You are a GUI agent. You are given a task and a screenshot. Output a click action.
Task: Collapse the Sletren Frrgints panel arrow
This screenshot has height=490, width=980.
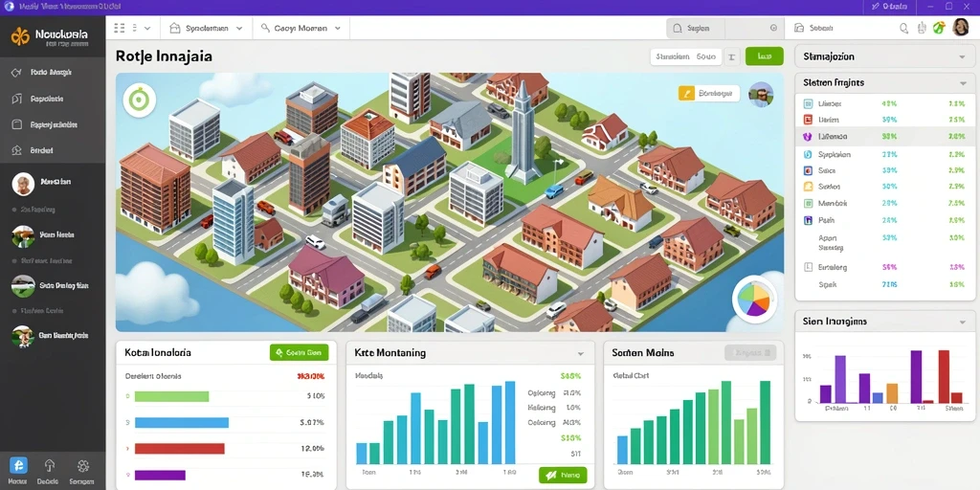coord(963,82)
